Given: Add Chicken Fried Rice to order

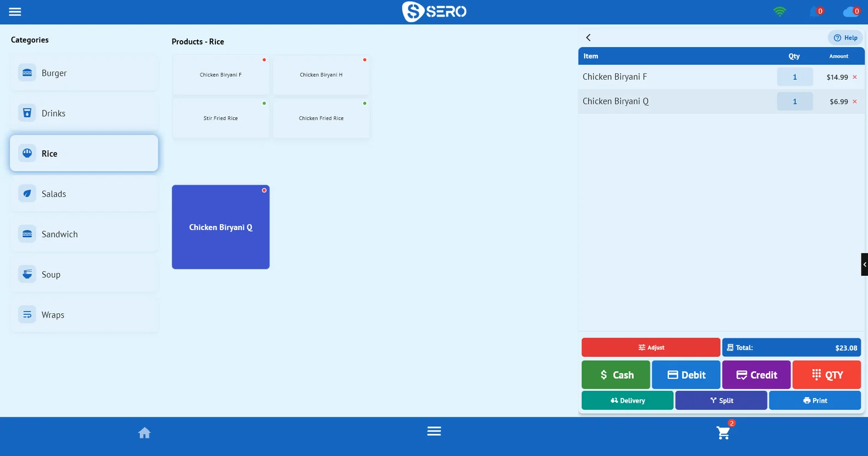Looking at the screenshot, I should click(x=321, y=118).
